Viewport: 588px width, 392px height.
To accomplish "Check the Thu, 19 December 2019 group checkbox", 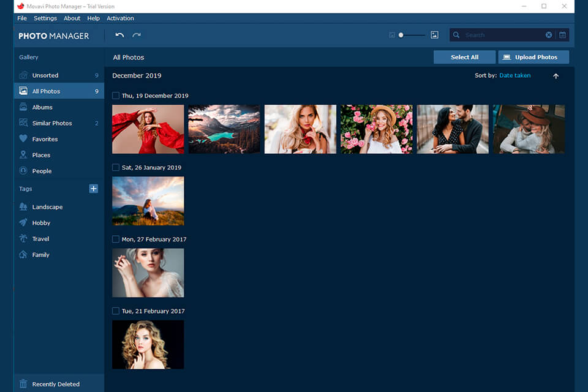I will point(115,96).
